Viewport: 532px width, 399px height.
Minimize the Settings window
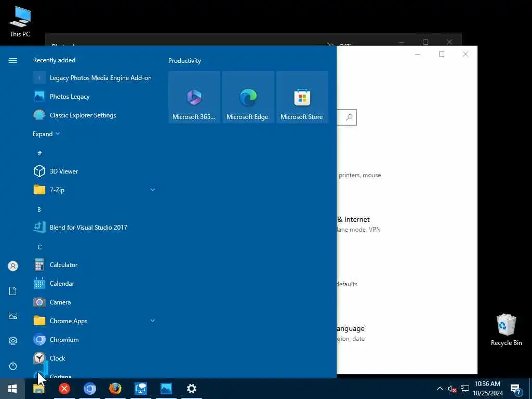[418, 54]
